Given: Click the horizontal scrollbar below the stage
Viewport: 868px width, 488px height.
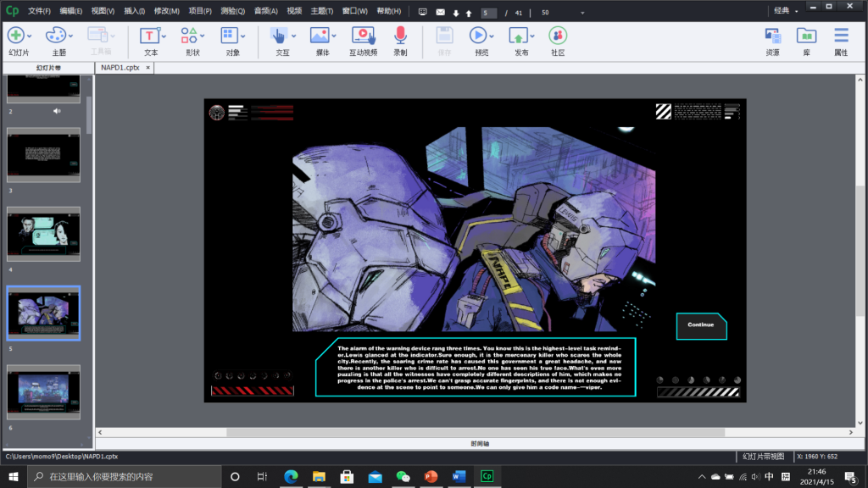Looking at the screenshot, I should (x=476, y=432).
